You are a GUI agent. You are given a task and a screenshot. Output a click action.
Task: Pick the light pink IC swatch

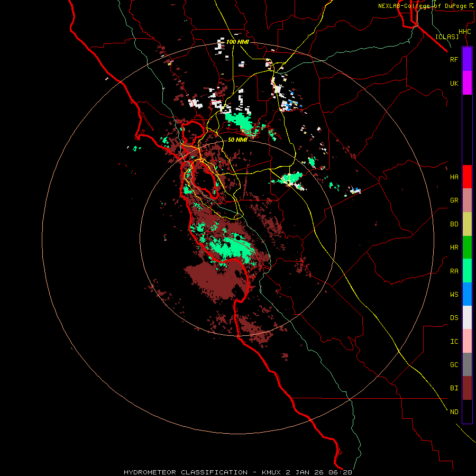467,341
